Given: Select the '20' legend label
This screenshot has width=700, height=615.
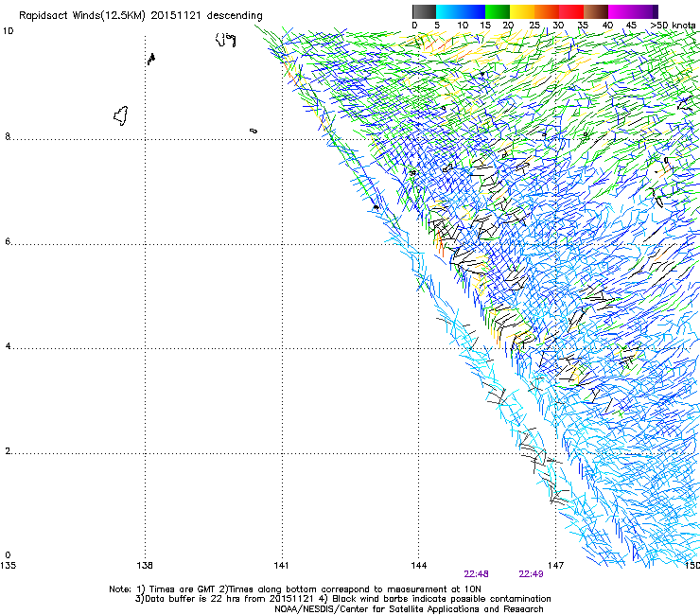Looking at the screenshot, I should [x=508, y=25].
